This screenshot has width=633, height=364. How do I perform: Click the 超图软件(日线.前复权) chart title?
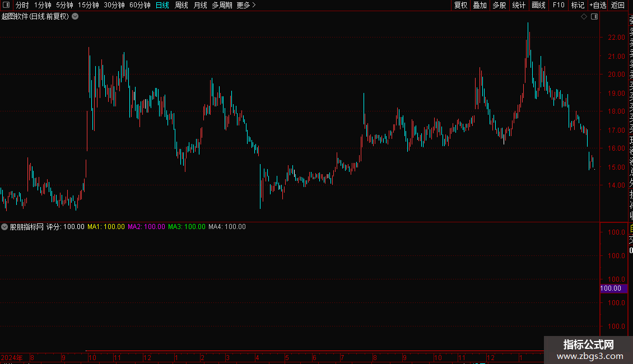point(35,17)
